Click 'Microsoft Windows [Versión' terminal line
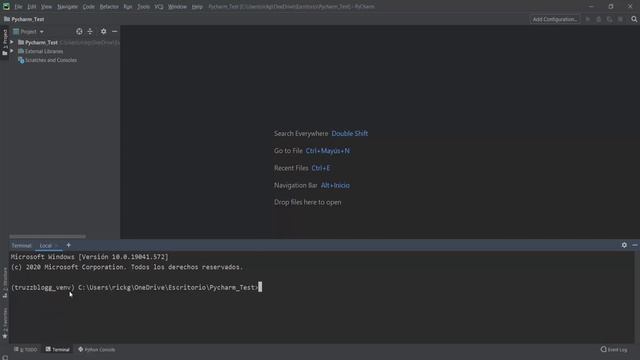The image size is (640, 360). pyautogui.click(x=89, y=257)
